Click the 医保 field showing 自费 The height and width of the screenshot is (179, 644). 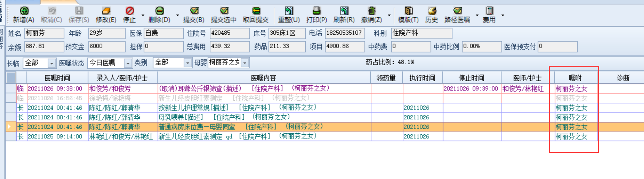(x=163, y=33)
